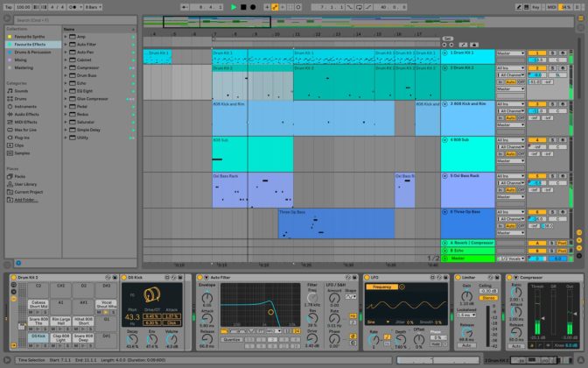
Task: Switch on MIDI Map Mode
Action: click(551, 7)
